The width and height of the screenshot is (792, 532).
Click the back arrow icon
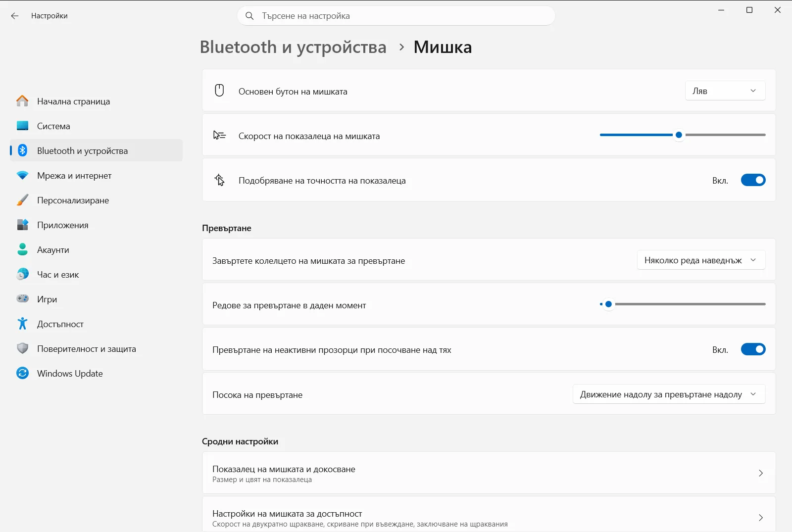15,16
